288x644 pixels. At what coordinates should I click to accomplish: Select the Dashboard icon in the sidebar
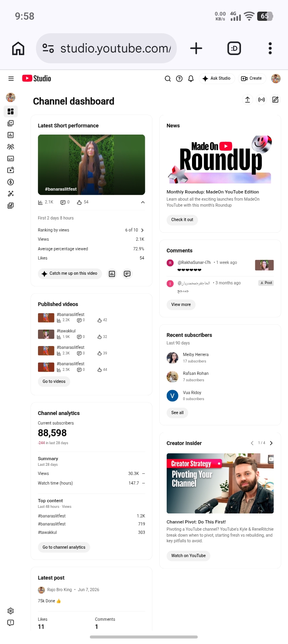click(11, 111)
